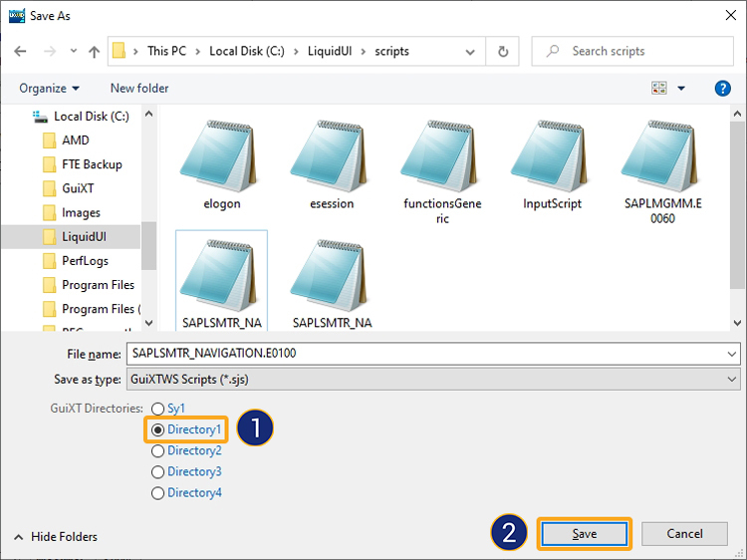Open the File name history dropdown arrow

[732, 354]
